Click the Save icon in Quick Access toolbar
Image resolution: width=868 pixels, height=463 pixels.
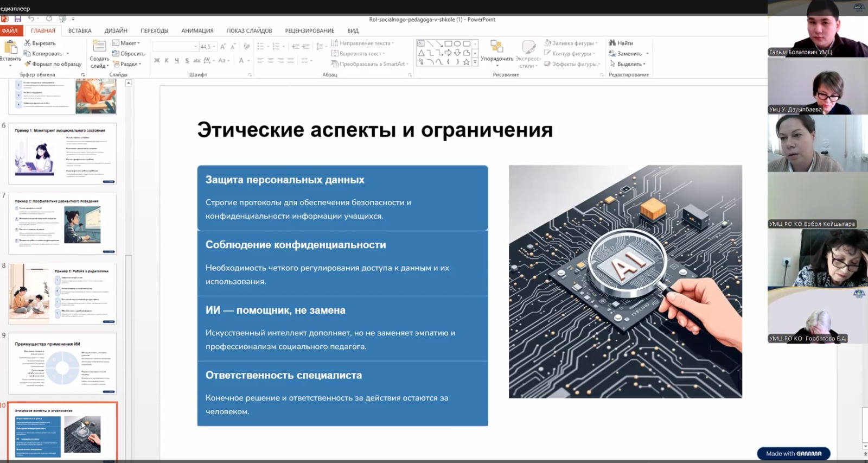tap(18, 19)
